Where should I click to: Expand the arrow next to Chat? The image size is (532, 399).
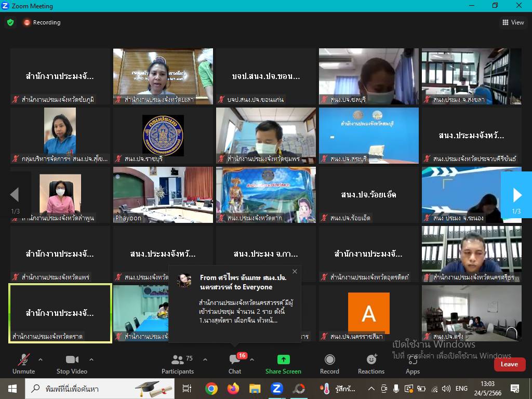[x=252, y=360]
